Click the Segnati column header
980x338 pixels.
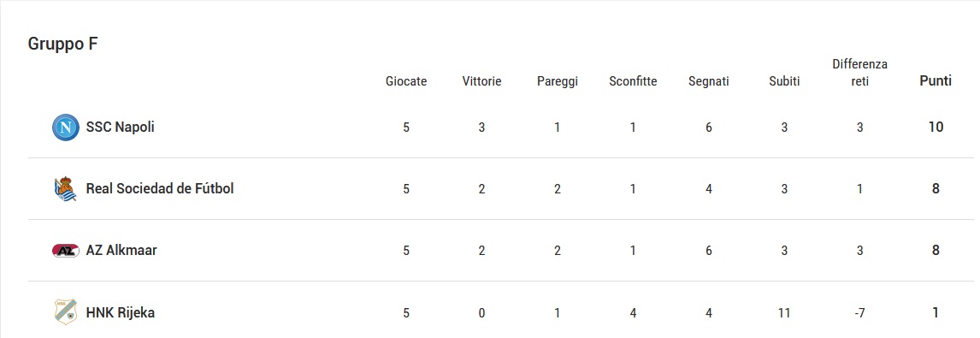point(709,81)
